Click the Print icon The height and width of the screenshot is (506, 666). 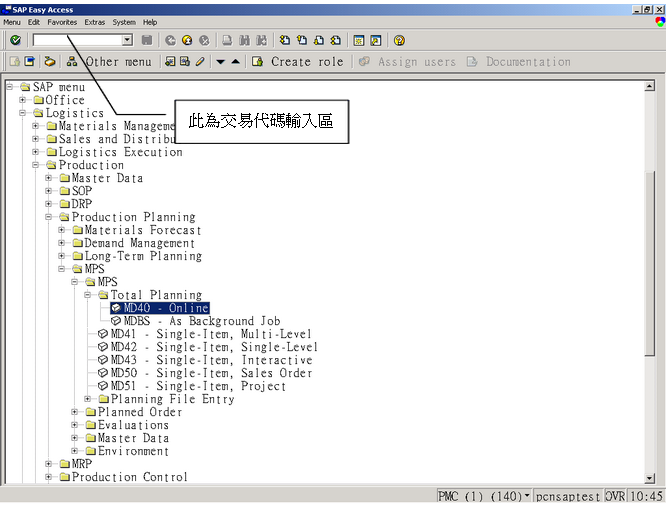click(227, 40)
